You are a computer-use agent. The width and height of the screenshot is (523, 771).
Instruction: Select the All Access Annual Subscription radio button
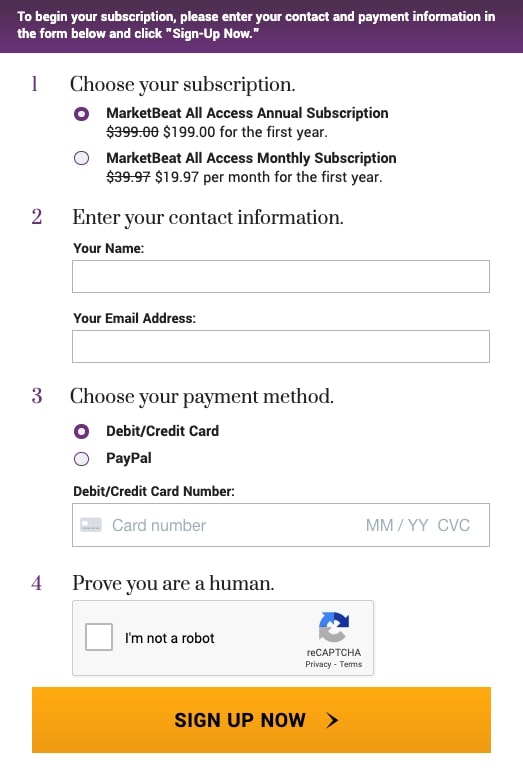tap(82, 114)
